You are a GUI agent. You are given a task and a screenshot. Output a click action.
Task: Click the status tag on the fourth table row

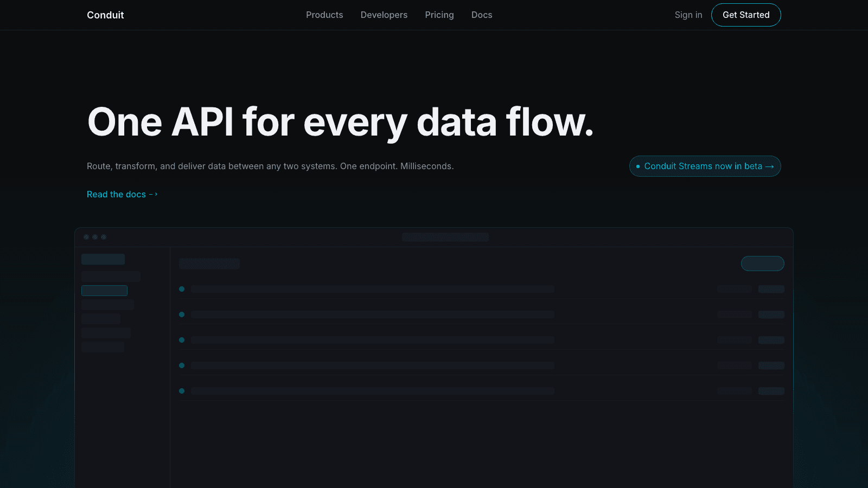771,365
